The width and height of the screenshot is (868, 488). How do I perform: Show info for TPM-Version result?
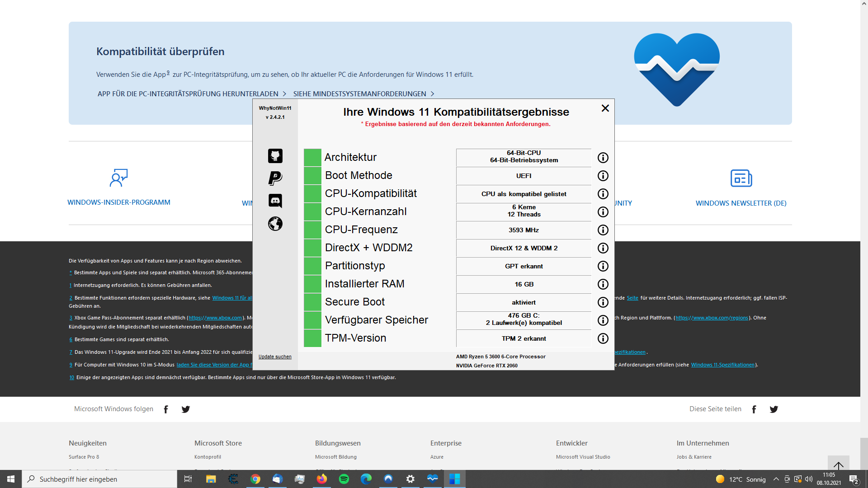[603, 338]
